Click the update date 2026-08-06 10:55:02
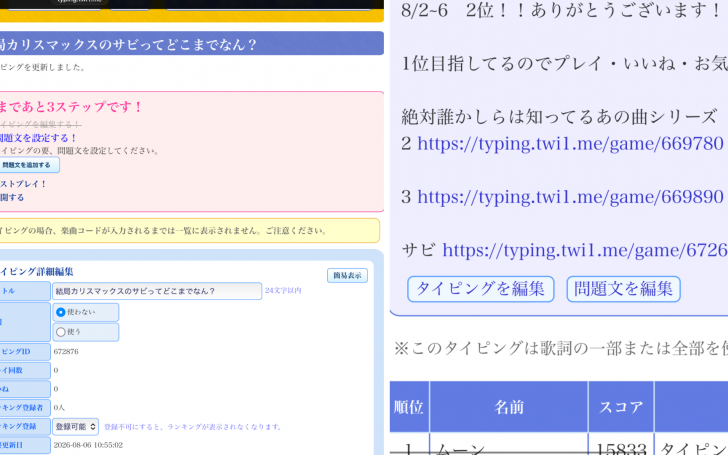 (x=88, y=445)
